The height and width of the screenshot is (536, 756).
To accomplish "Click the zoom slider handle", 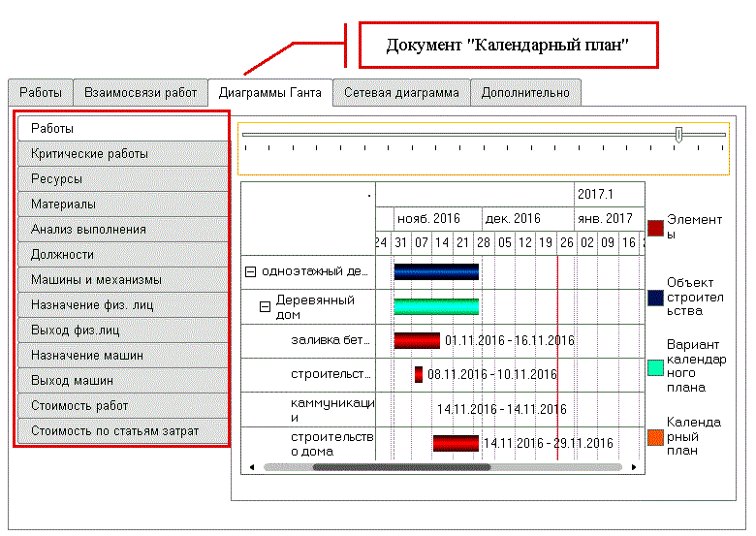I will pos(678,135).
